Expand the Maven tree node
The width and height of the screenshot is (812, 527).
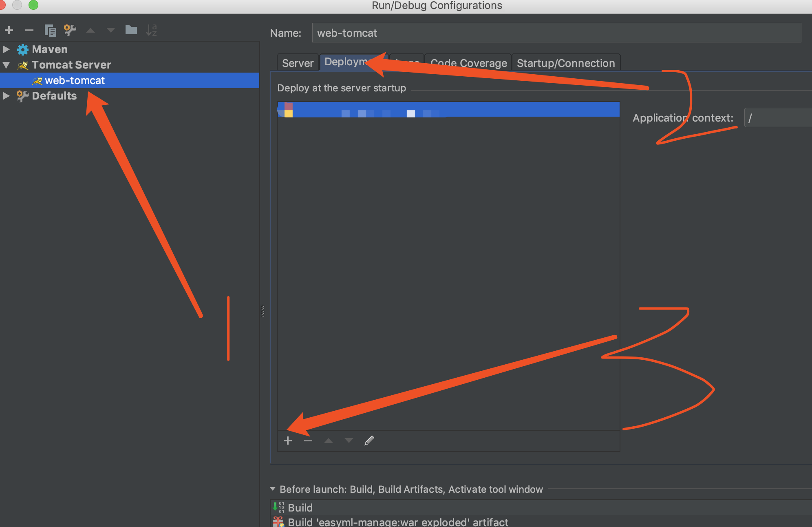pos(7,49)
